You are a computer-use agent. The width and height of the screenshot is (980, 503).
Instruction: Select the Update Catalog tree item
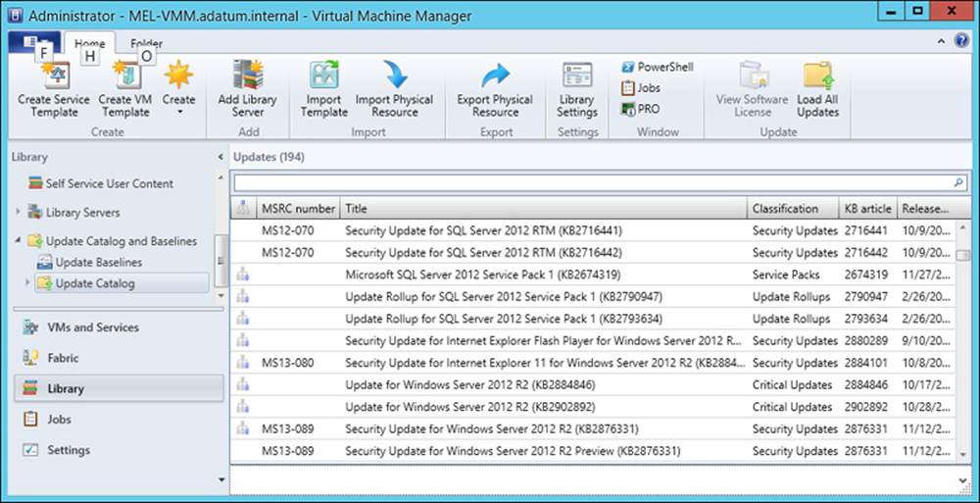pyautogui.click(x=122, y=283)
